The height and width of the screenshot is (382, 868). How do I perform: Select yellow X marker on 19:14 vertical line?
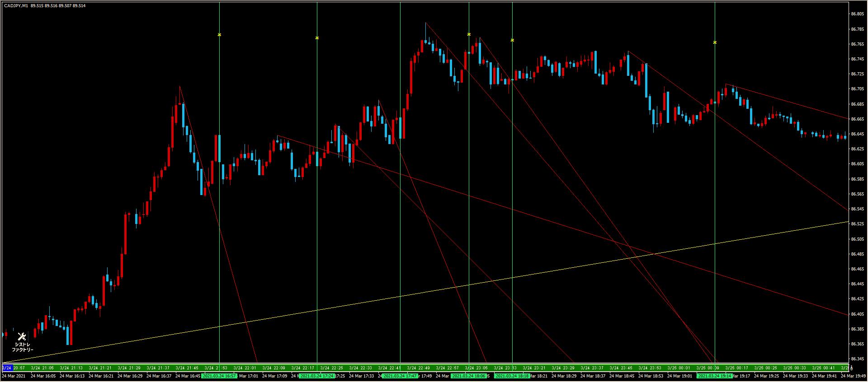click(715, 42)
